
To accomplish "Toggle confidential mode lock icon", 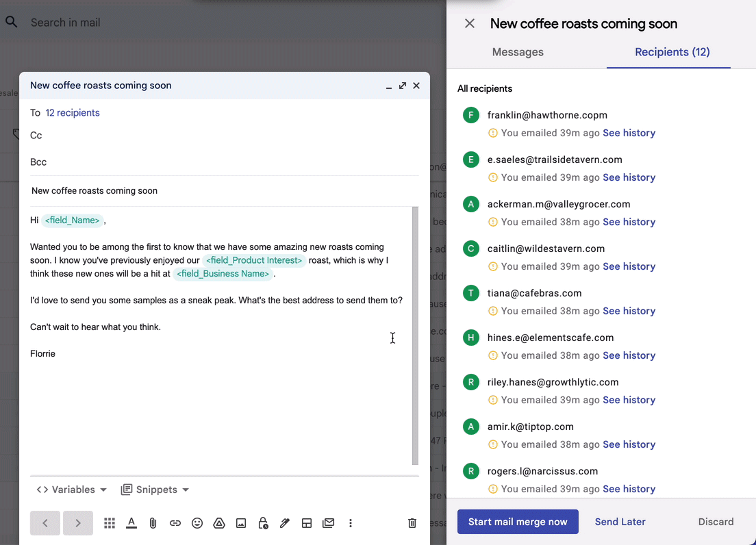I will click(x=263, y=523).
